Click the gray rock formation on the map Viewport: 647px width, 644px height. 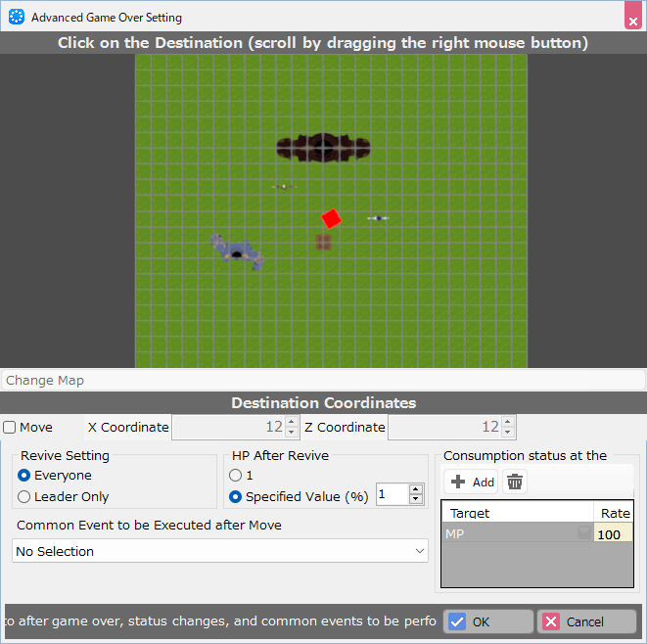coord(238,251)
